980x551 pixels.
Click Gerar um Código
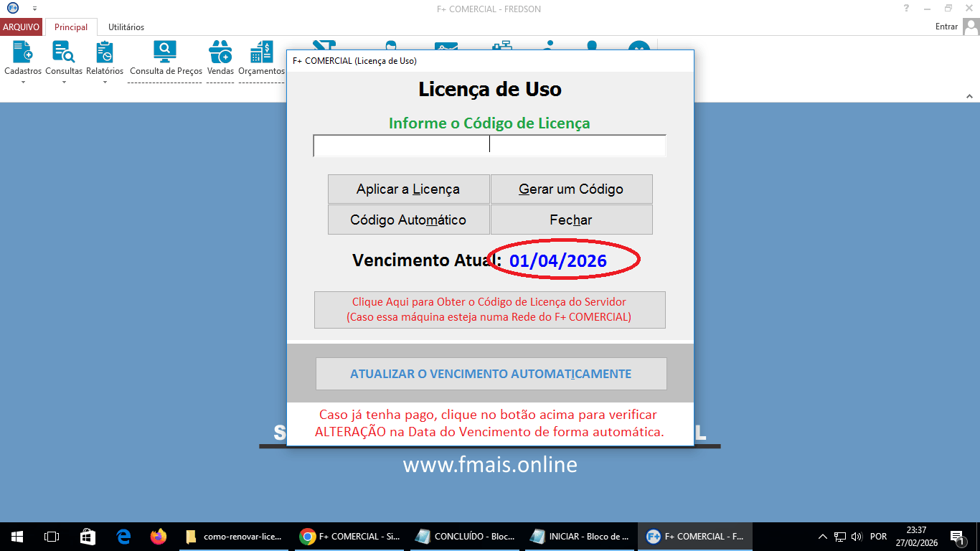click(571, 189)
